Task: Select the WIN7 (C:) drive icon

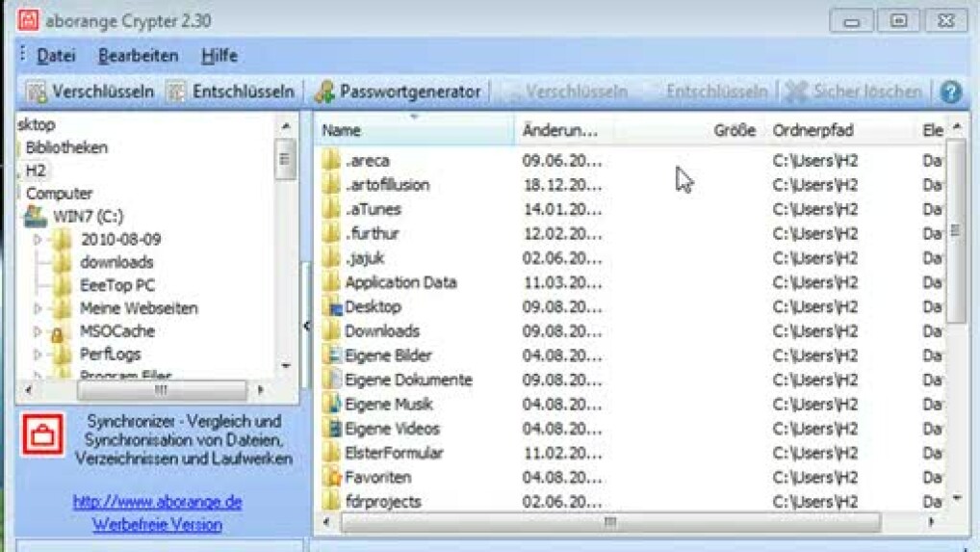Action: click(x=36, y=217)
